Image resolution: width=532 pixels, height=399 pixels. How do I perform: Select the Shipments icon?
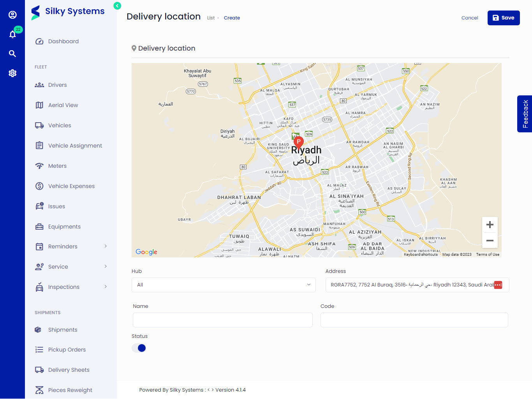(x=38, y=329)
